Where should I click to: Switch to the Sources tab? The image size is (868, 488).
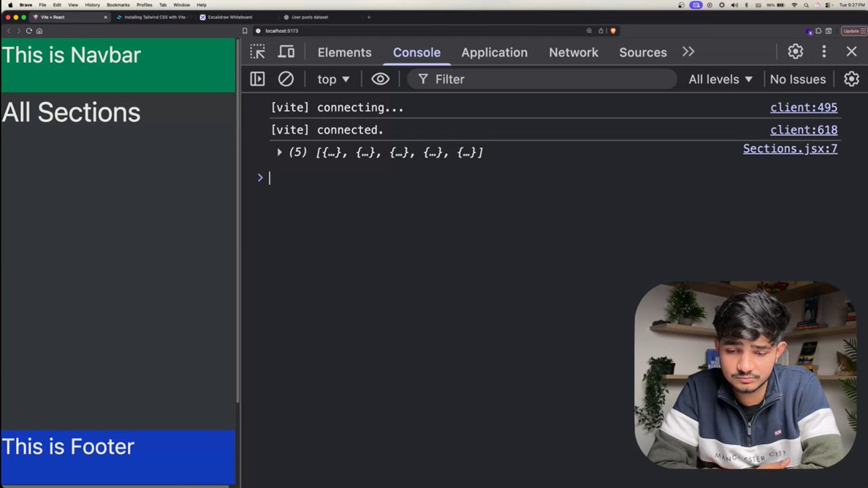coord(643,52)
